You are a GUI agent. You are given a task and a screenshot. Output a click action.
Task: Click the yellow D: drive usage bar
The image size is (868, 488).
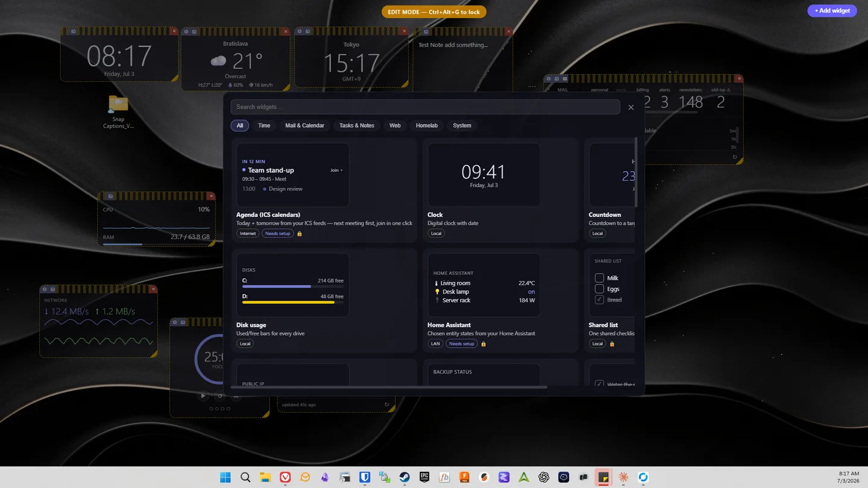tap(293, 302)
